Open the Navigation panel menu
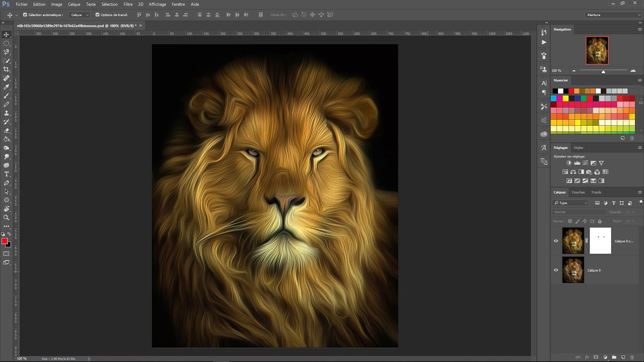Image resolution: width=644 pixels, height=362 pixels. click(640, 30)
